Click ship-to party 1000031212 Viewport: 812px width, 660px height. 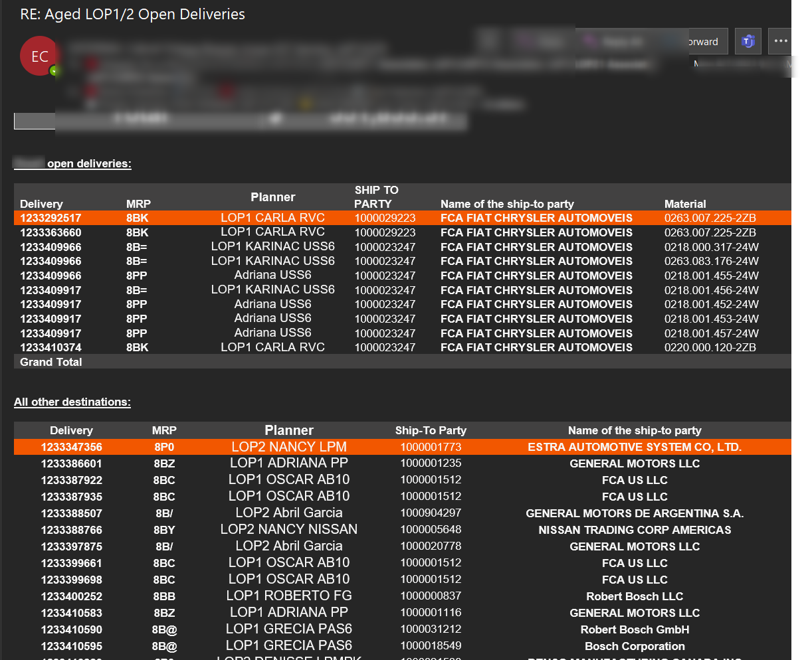tap(431, 629)
